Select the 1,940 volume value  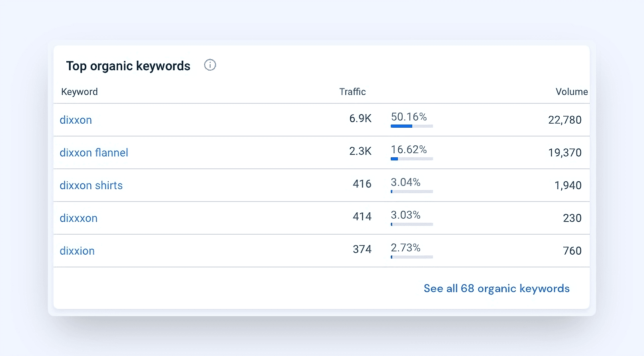pyautogui.click(x=568, y=186)
